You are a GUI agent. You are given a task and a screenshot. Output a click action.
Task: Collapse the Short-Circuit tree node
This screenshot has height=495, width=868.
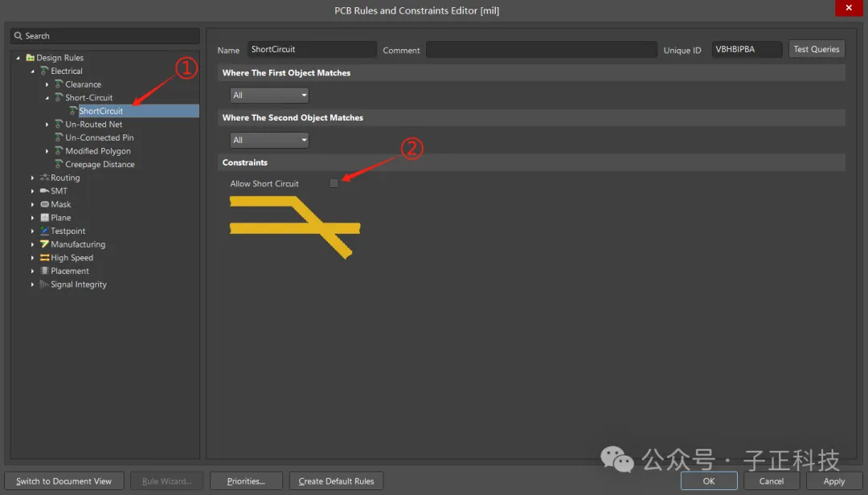coord(47,97)
